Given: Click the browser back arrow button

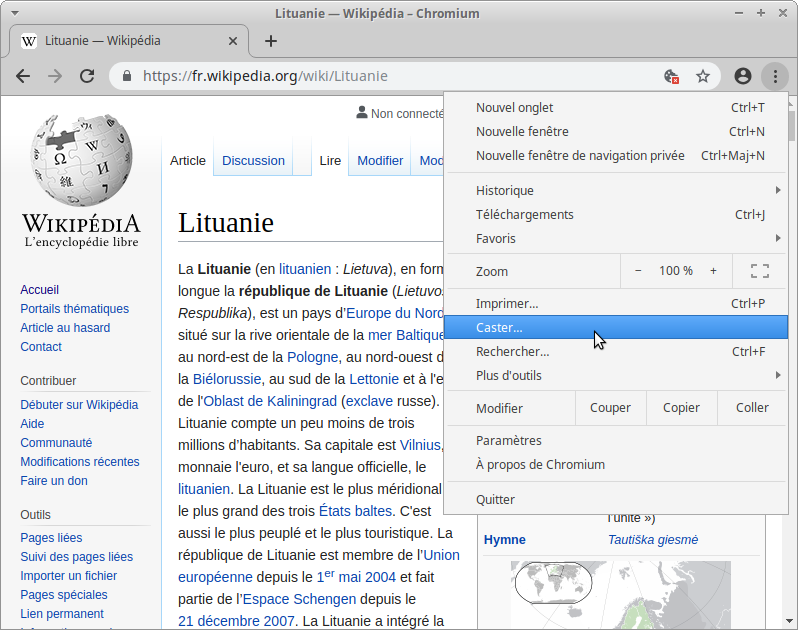Looking at the screenshot, I should (x=23, y=76).
